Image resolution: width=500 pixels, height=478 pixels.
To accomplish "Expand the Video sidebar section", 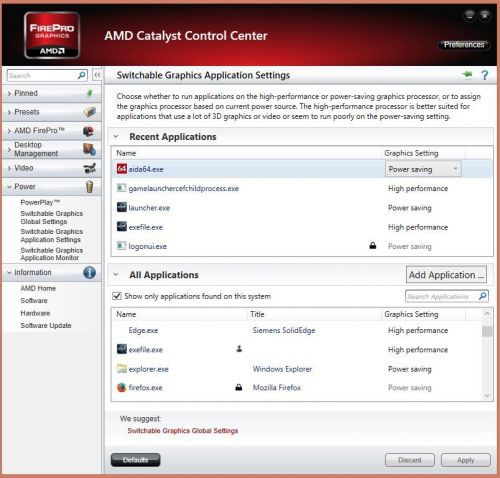I will [x=9, y=168].
